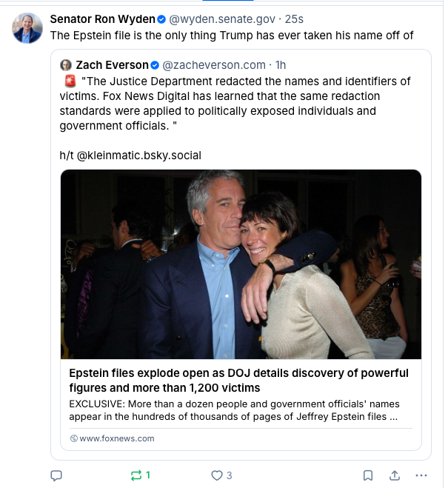
Task: Open Senator Ron Wyden's profile avatar
Action: pyautogui.click(x=28, y=28)
